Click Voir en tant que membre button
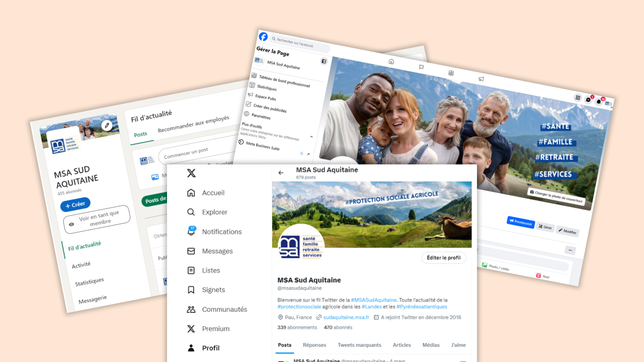The image size is (644, 362). click(97, 219)
